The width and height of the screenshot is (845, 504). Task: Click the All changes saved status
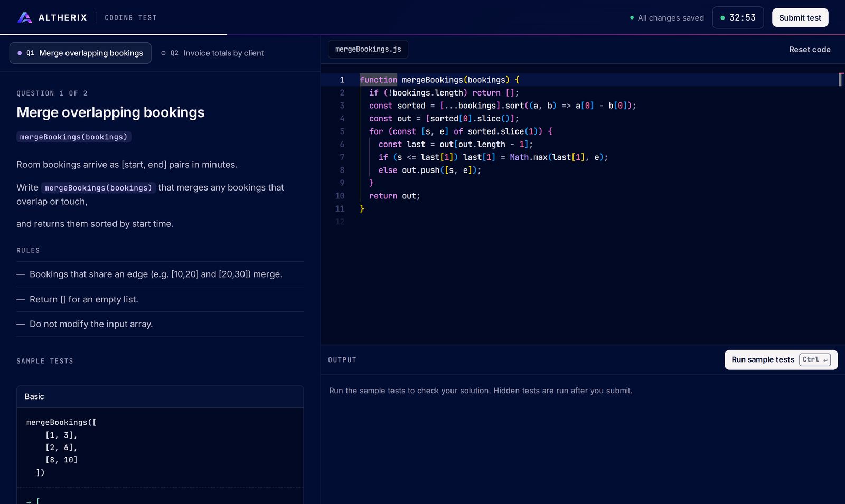coord(667,18)
